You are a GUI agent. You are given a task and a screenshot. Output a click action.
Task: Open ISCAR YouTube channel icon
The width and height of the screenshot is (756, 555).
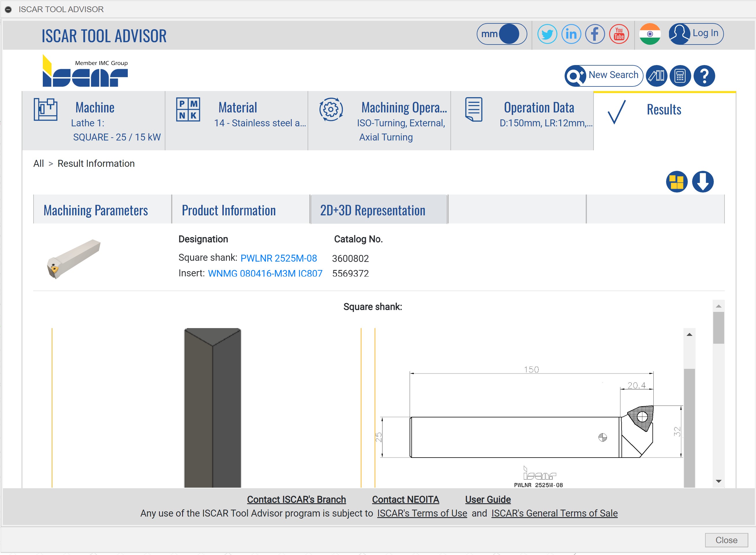[619, 34]
